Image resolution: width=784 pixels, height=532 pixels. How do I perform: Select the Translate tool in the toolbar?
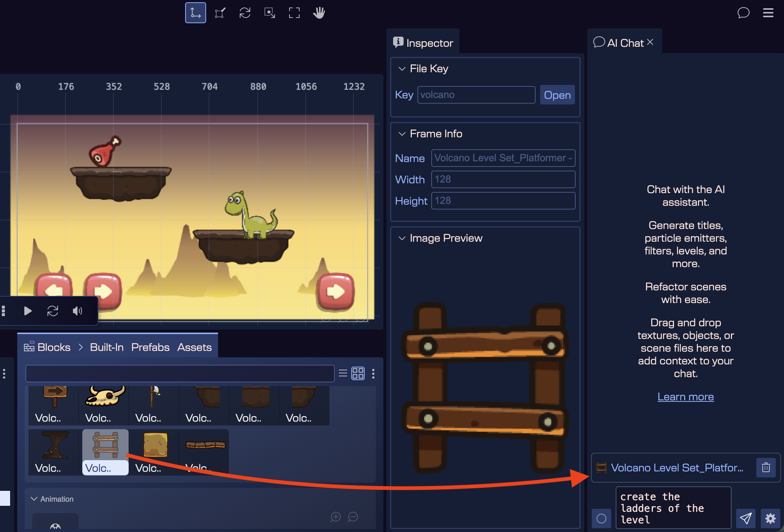pyautogui.click(x=195, y=12)
